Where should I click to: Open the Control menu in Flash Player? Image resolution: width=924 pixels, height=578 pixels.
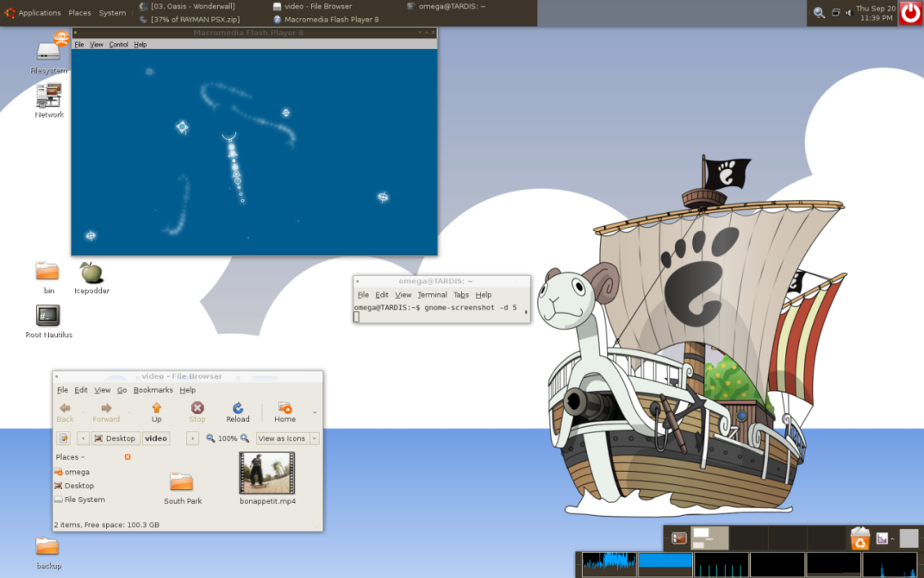tap(118, 44)
